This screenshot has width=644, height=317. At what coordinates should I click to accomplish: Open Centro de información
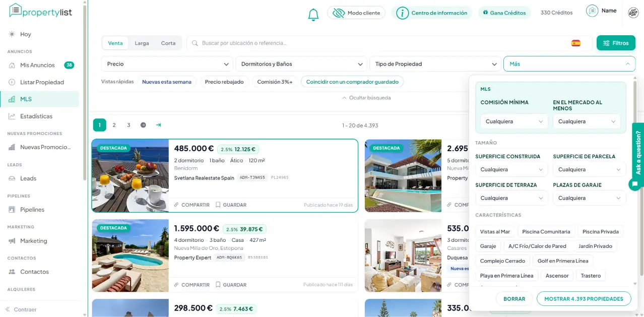pyautogui.click(x=431, y=13)
